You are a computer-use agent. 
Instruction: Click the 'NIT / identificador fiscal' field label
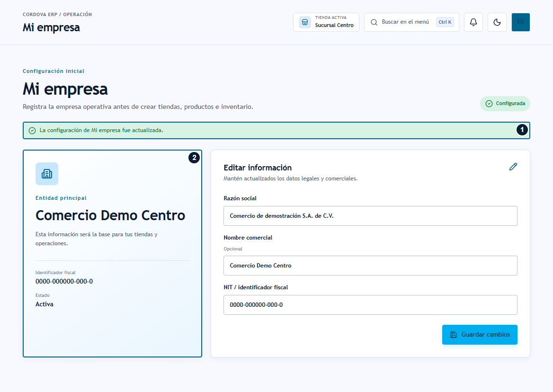(x=256, y=287)
